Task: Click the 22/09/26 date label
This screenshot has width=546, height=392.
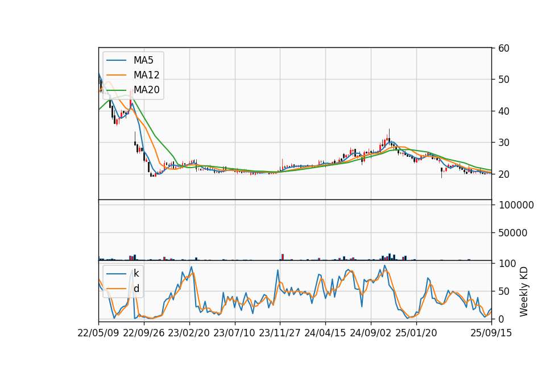Action: point(144,333)
